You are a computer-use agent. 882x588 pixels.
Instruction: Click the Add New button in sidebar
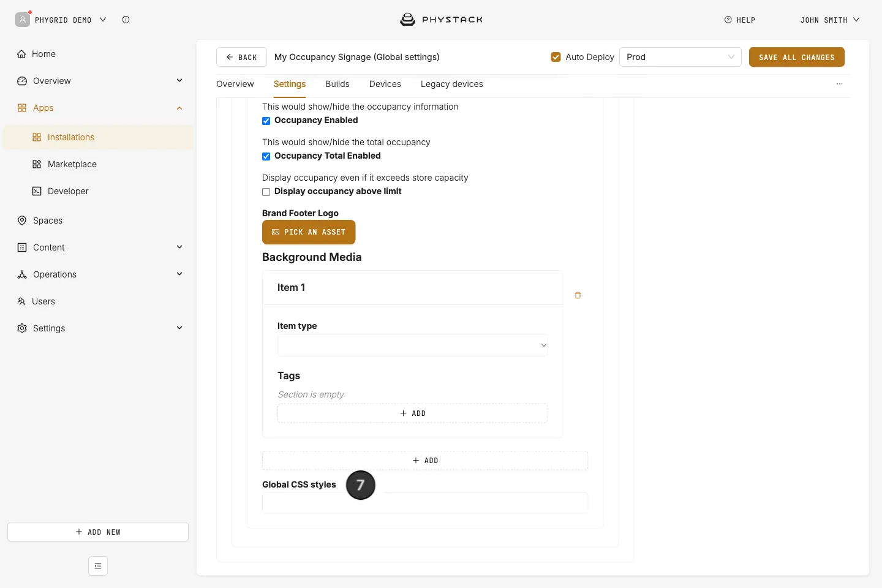(x=98, y=532)
